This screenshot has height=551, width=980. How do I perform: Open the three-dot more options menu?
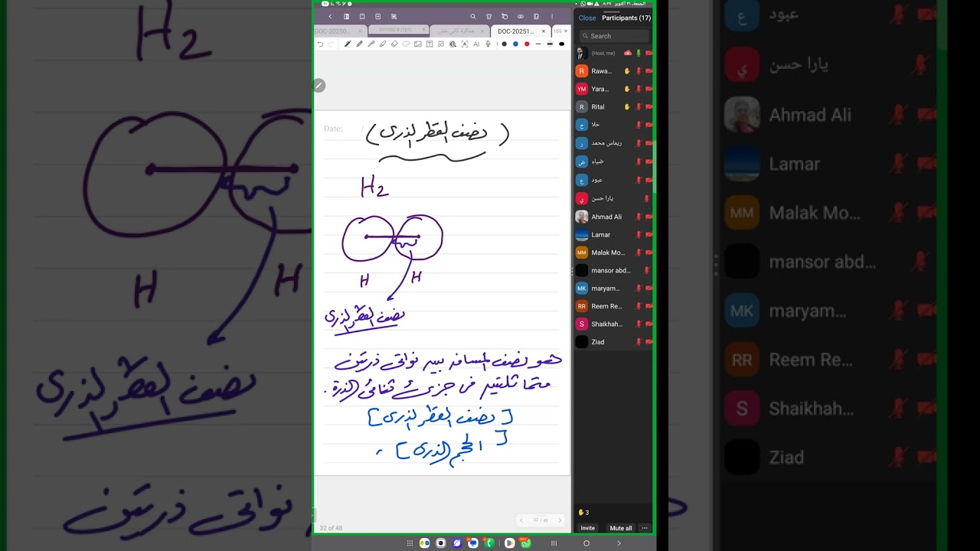pyautogui.click(x=552, y=16)
